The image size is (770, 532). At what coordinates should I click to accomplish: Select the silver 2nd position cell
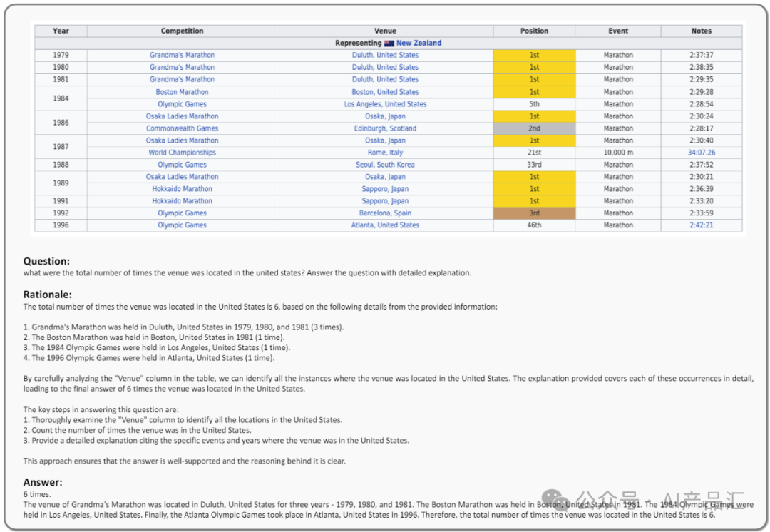(534, 128)
